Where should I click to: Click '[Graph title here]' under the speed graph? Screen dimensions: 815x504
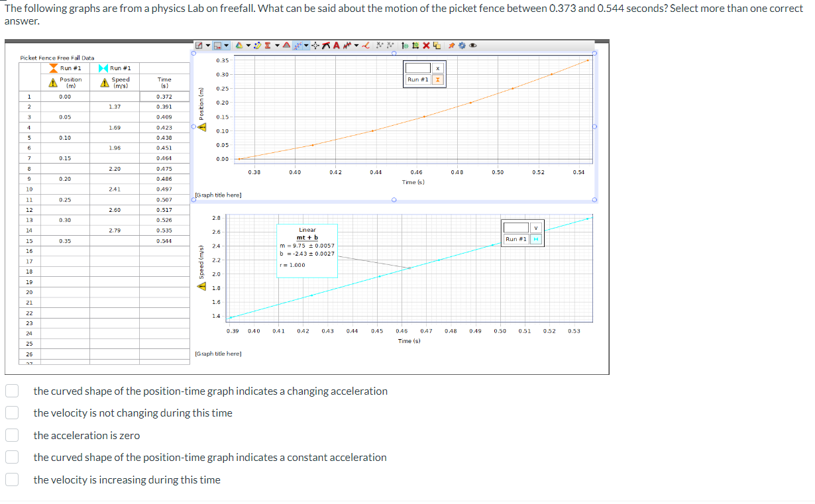click(x=219, y=354)
